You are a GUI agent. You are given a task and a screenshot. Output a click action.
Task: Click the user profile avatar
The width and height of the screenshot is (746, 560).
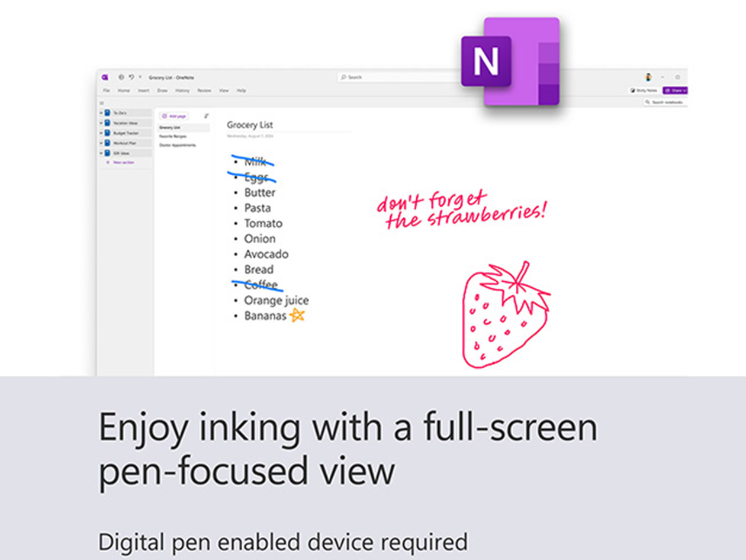point(648,77)
